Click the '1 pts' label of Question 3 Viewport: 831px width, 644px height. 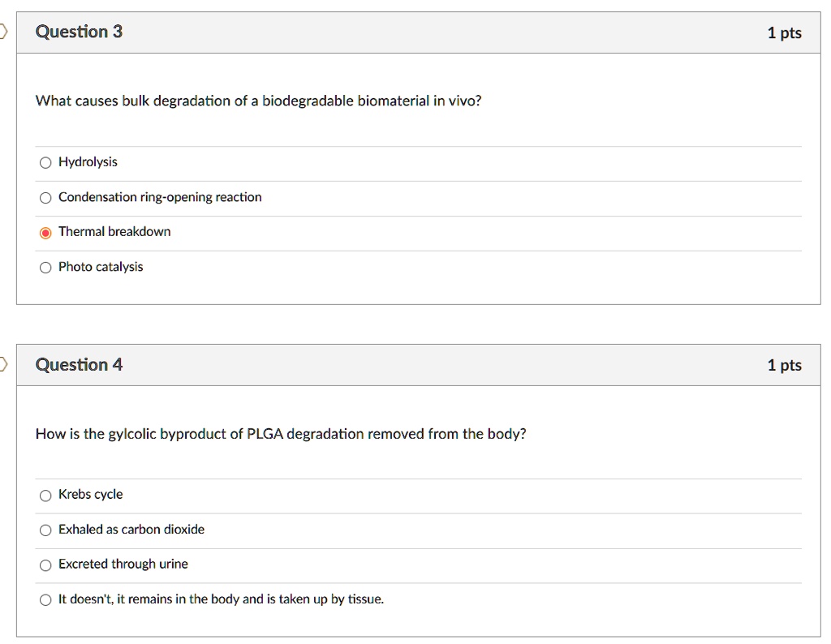point(784,32)
